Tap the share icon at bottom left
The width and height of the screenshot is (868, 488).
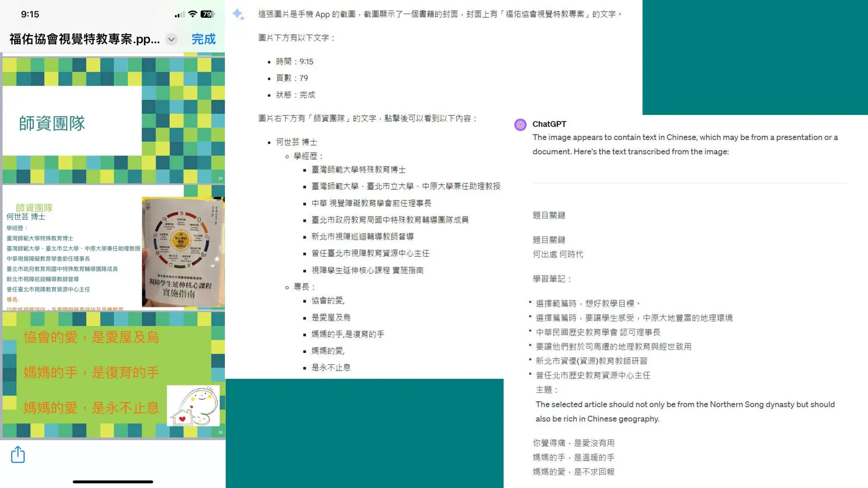click(x=18, y=455)
